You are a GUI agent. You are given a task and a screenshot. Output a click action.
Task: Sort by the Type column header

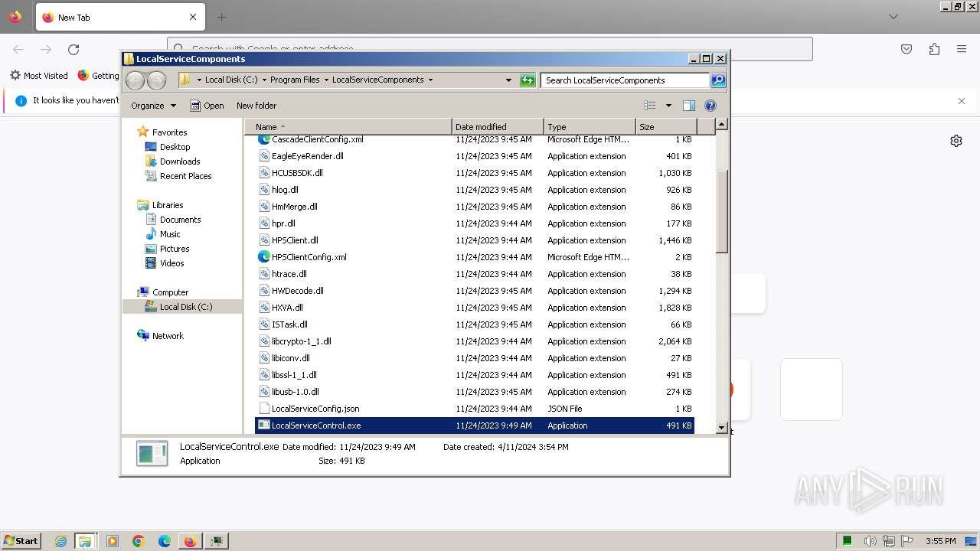[x=590, y=127]
